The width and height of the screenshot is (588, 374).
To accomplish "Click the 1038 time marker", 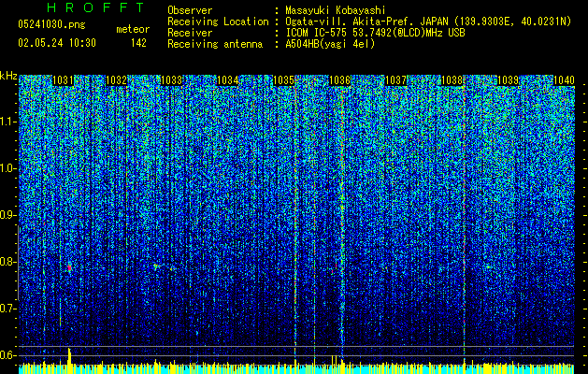I will (x=452, y=80).
